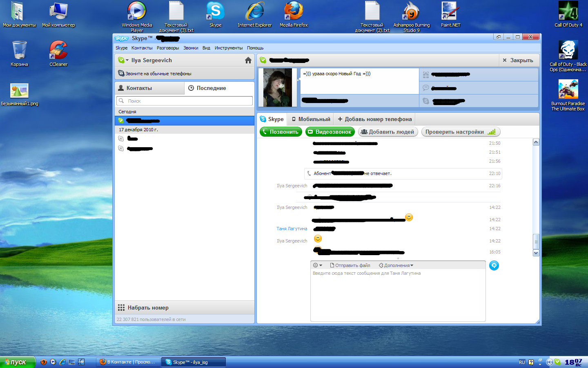Open the Звонки menu
The image size is (588, 368).
tap(191, 48)
